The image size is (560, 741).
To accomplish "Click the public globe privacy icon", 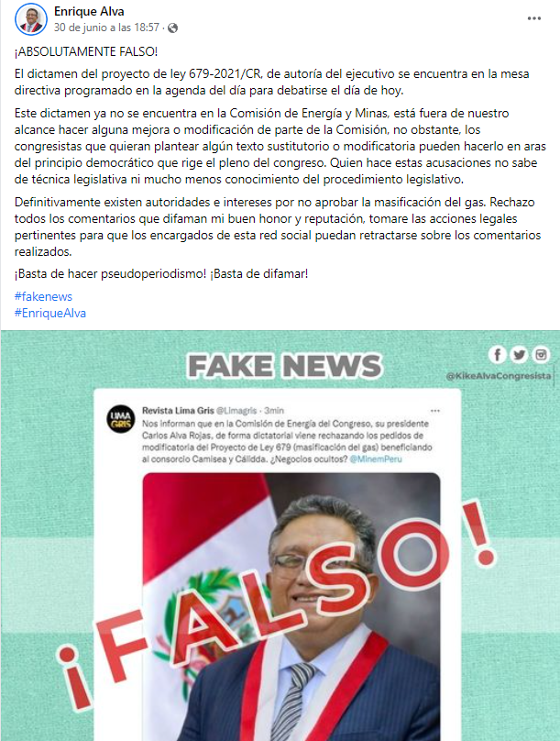I will pos(173,28).
